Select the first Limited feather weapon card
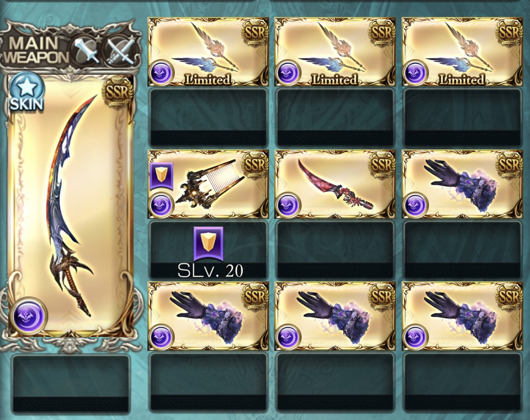530x420 pixels. [208, 52]
